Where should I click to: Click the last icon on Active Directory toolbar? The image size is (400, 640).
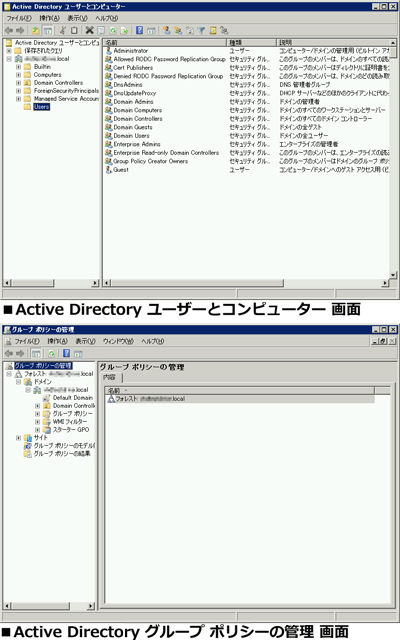pyautogui.click(x=224, y=30)
